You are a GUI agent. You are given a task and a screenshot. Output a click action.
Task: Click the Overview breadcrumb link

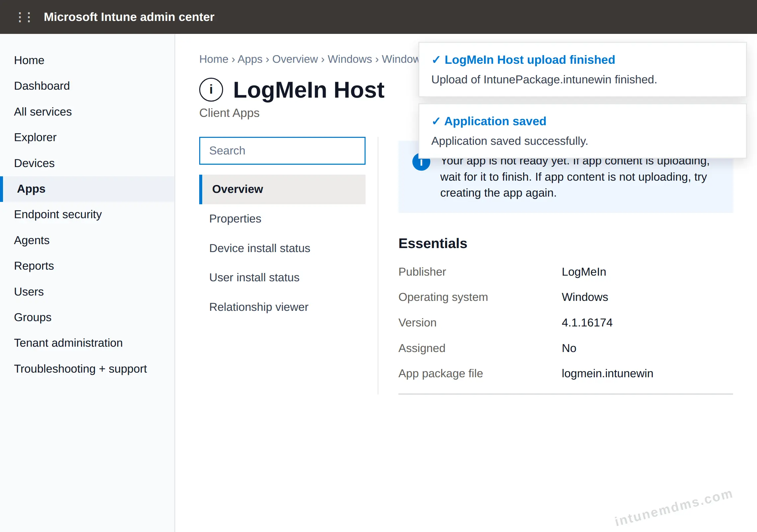295,59
